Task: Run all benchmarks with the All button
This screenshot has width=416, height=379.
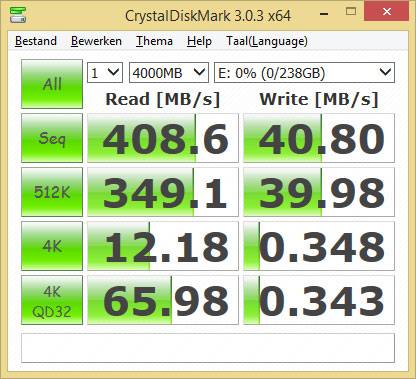Action: (x=52, y=84)
